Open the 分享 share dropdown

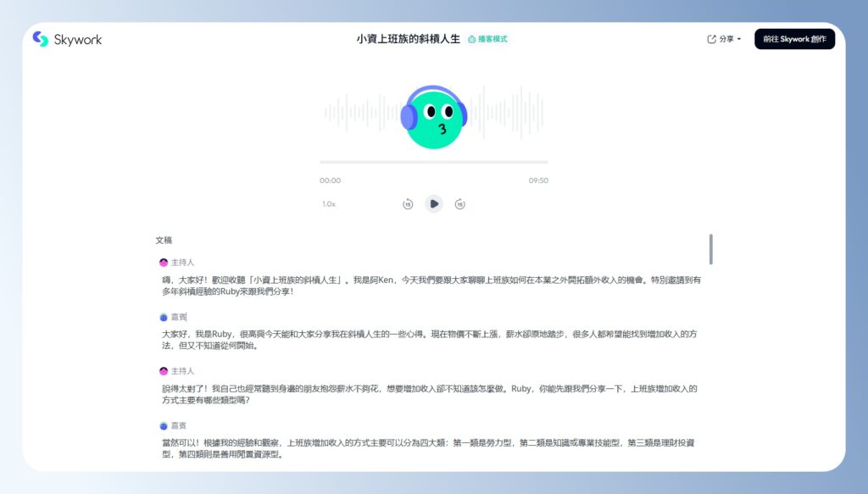725,39
